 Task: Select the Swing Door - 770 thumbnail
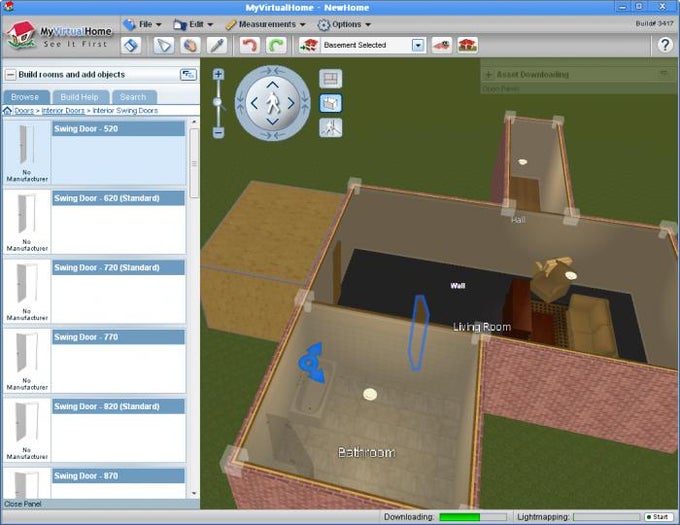[x=27, y=360]
